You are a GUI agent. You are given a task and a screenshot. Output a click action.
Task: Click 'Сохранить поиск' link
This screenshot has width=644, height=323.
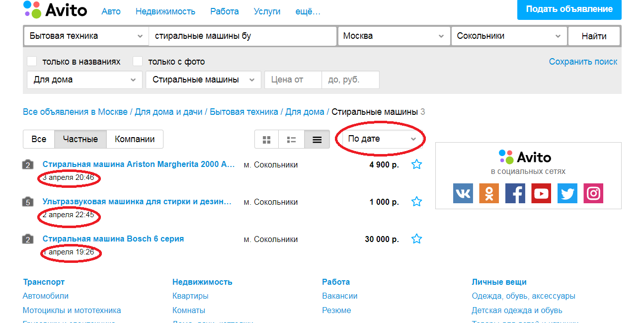[x=583, y=62]
